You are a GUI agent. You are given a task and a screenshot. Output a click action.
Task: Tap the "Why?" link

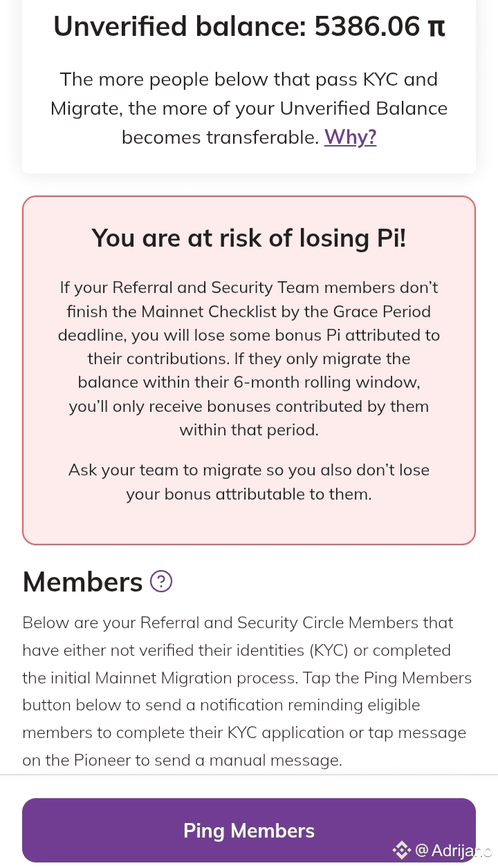tap(350, 137)
